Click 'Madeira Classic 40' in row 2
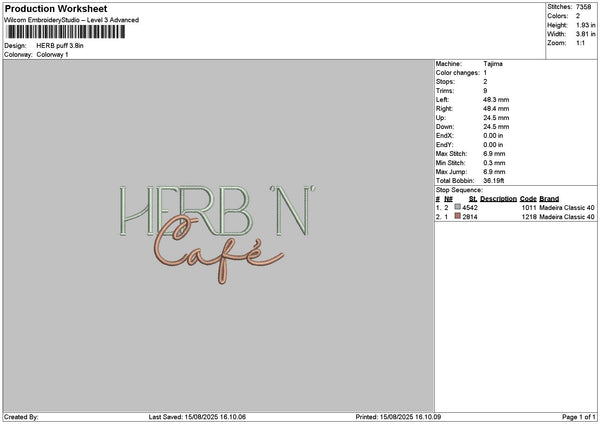The height and width of the screenshot is (424, 600). pos(567,217)
